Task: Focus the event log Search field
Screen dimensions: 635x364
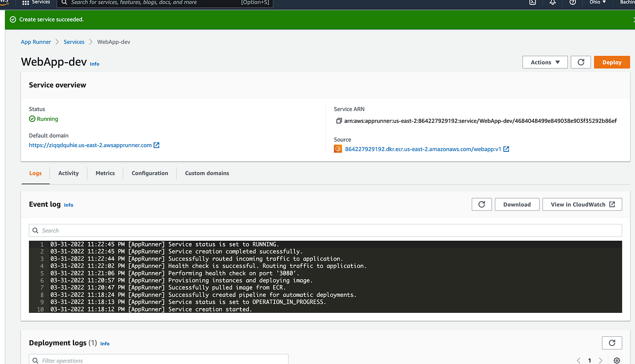Action: click(x=325, y=230)
